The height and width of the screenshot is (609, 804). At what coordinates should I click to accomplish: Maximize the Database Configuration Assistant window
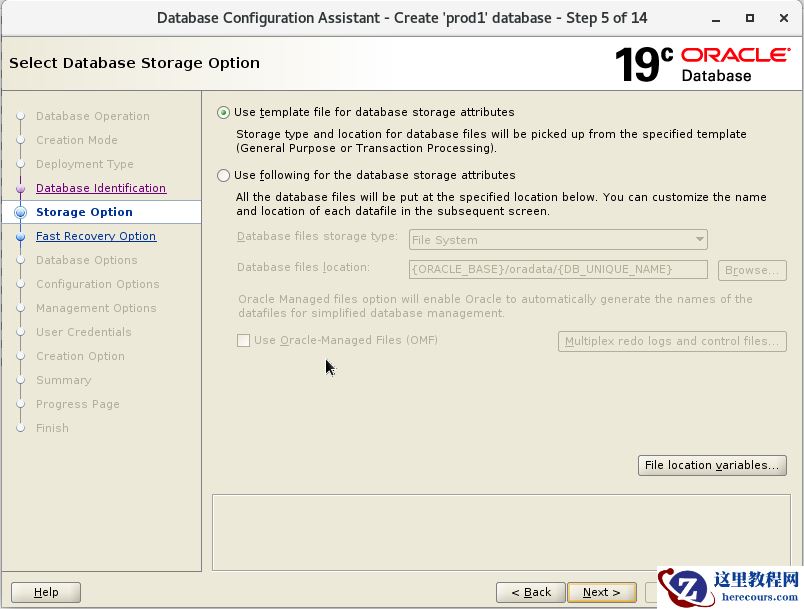tap(750, 18)
